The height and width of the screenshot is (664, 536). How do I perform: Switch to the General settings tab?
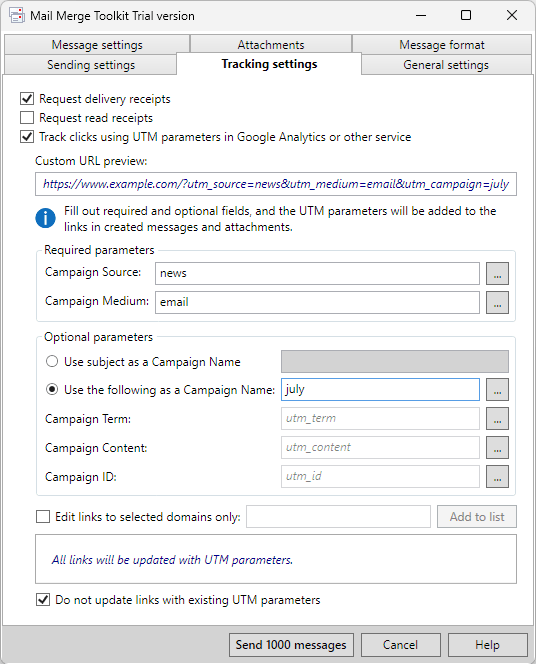446,65
